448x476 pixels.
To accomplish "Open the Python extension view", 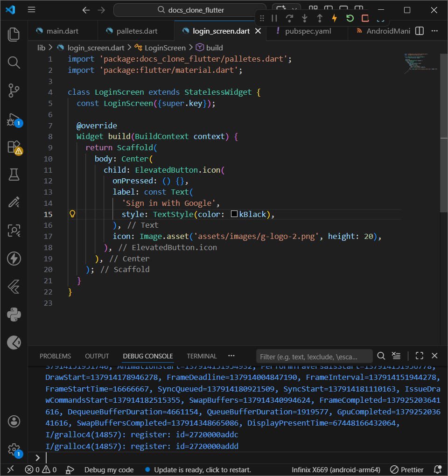I will pos(14,314).
